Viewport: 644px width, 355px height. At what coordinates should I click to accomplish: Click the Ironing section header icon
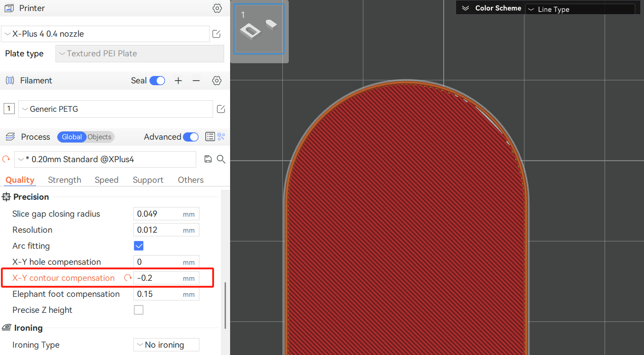coord(6,328)
